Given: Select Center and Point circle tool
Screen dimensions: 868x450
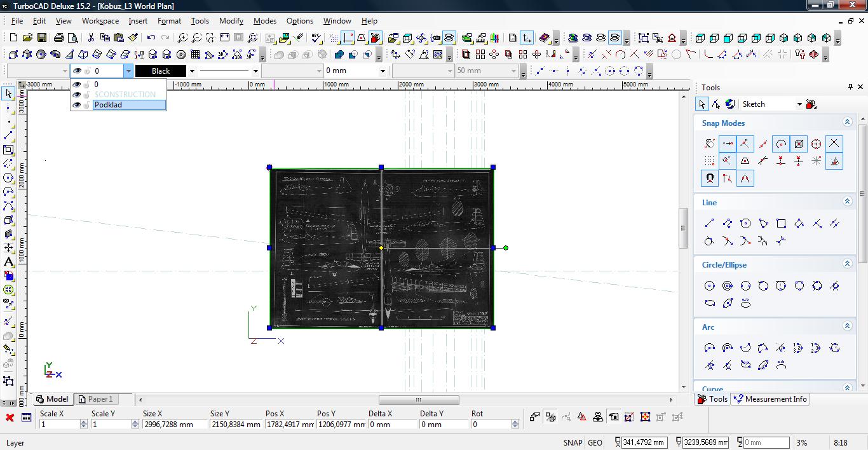Looking at the screenshot, I should pos(710,285).
